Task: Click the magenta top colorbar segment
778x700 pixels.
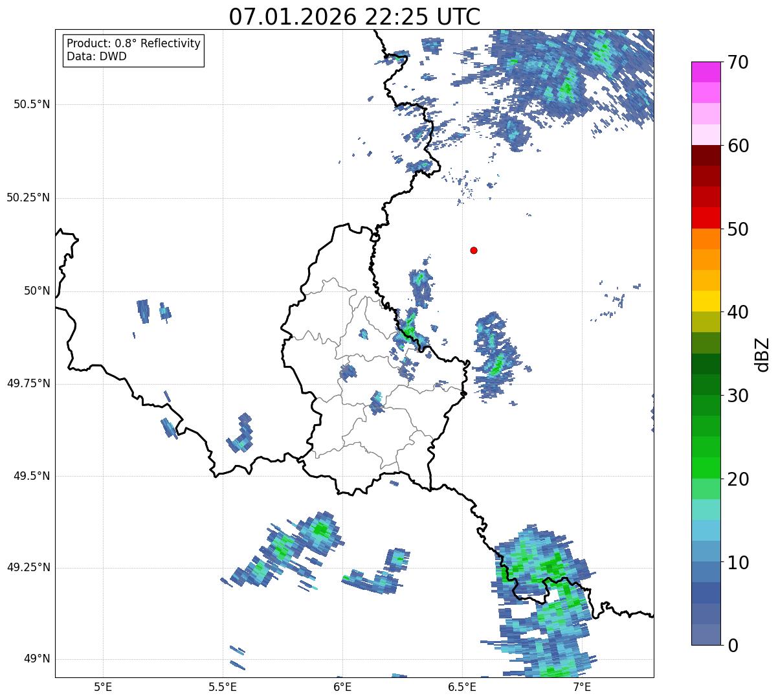Action: (x=706, y=73)
